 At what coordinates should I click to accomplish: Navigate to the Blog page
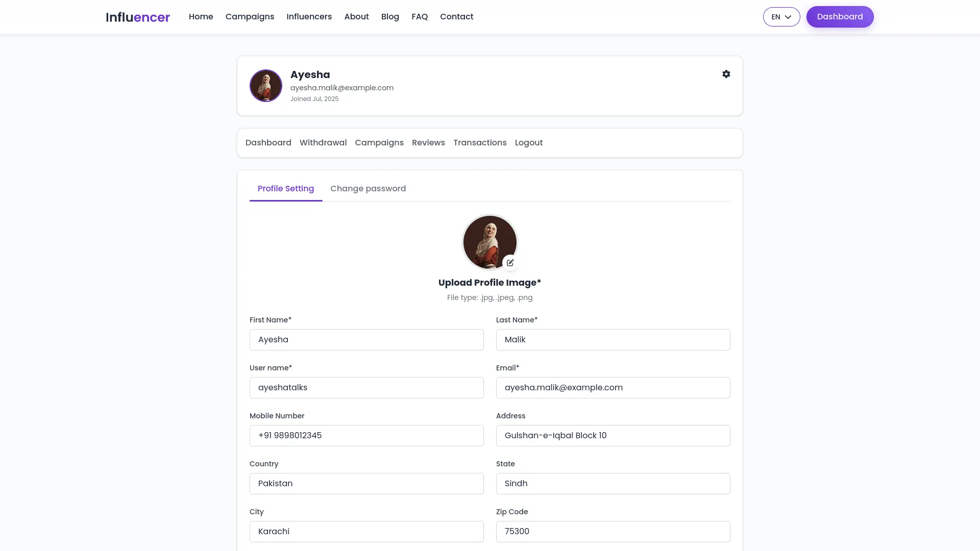tap(390, 17)
